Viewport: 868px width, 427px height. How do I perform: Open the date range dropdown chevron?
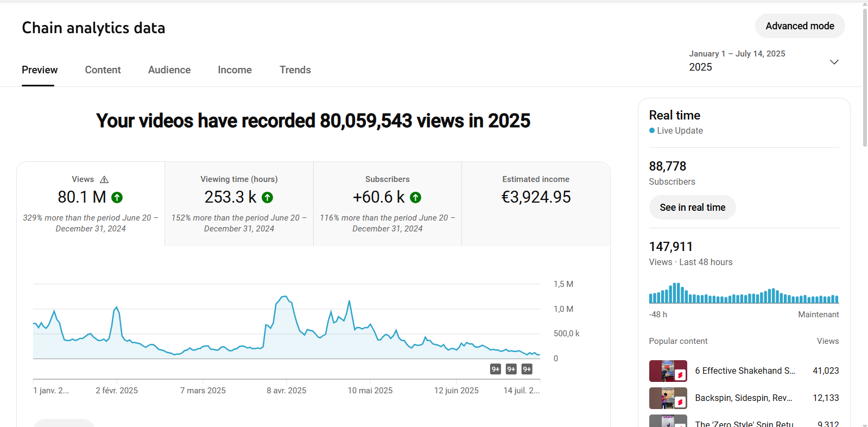[834, 62]
